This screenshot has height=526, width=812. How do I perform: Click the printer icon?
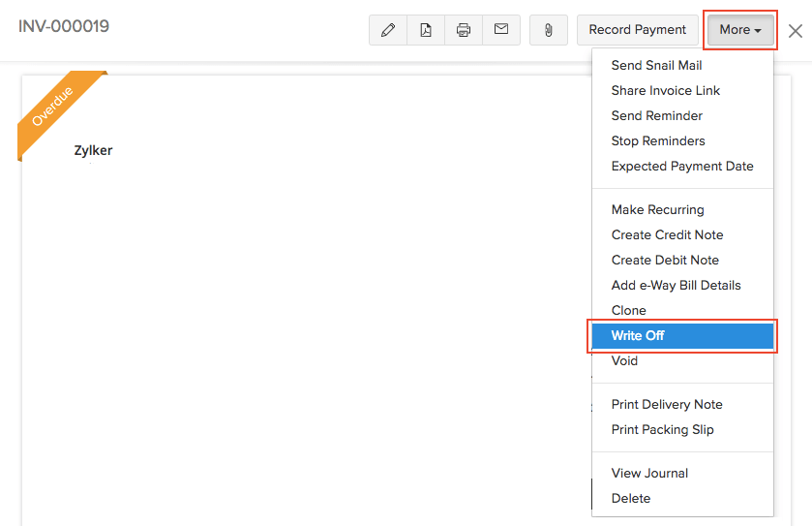click(464, 30)
